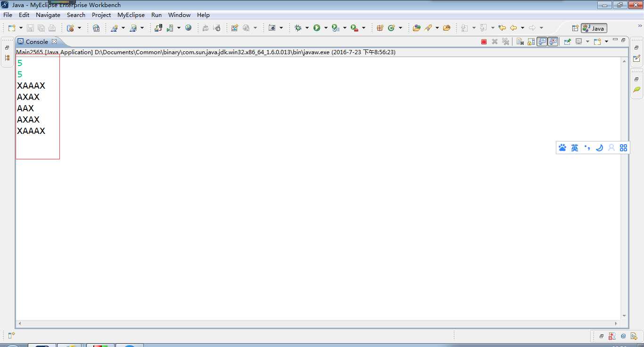Open the MyEclipse menu
Screen dimensions: 644x347
coord(131,15)
